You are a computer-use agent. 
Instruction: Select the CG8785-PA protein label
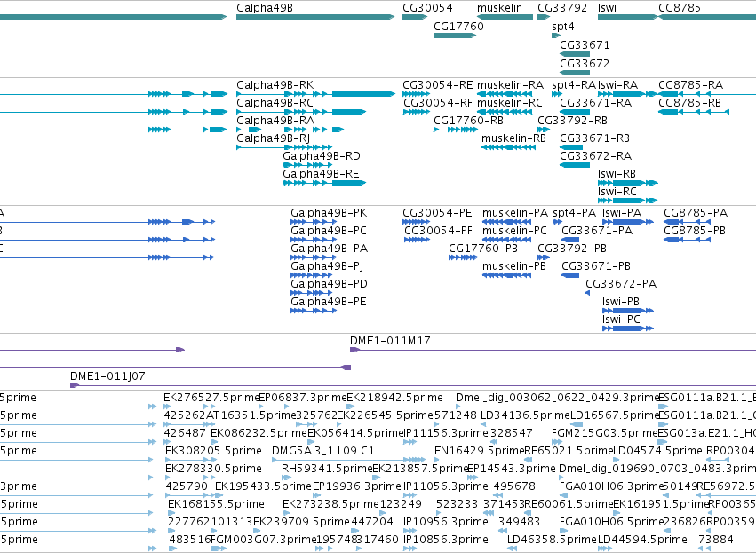[696, 213]
